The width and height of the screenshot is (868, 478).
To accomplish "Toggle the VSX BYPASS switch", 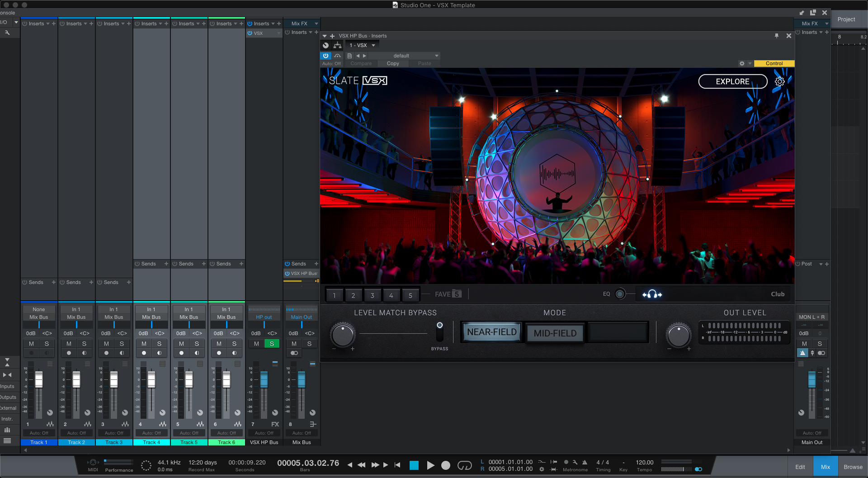I will tap(439, 332).
